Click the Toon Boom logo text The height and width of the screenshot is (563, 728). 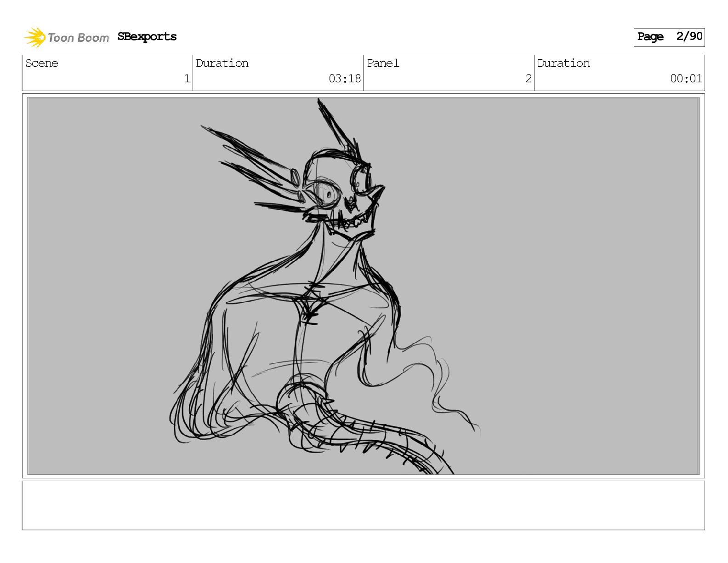tap(78, 38)
